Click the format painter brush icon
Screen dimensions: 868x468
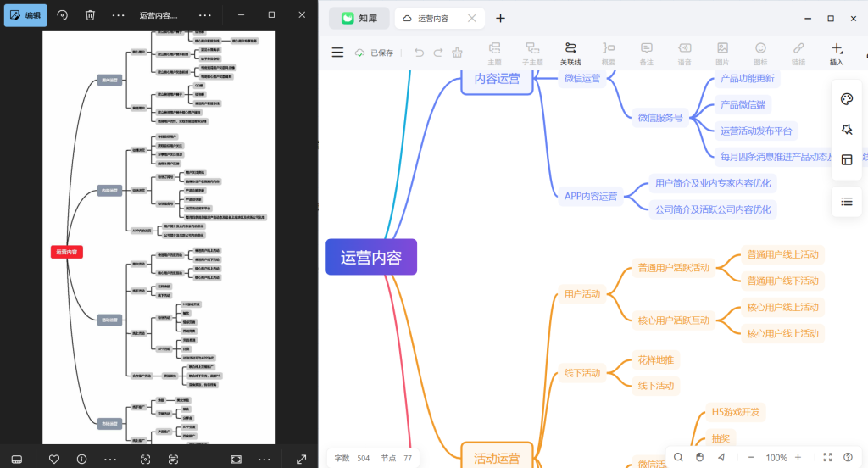tap(457, 53)
